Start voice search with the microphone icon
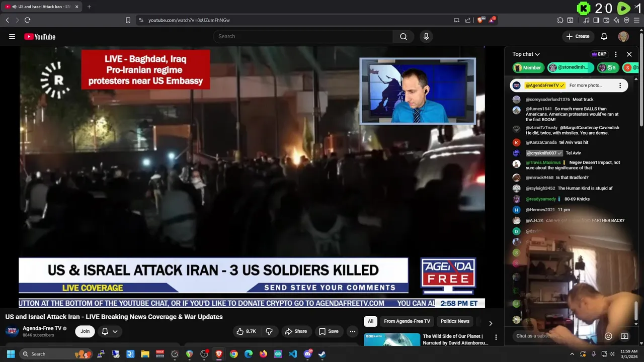 click(426, 36)
